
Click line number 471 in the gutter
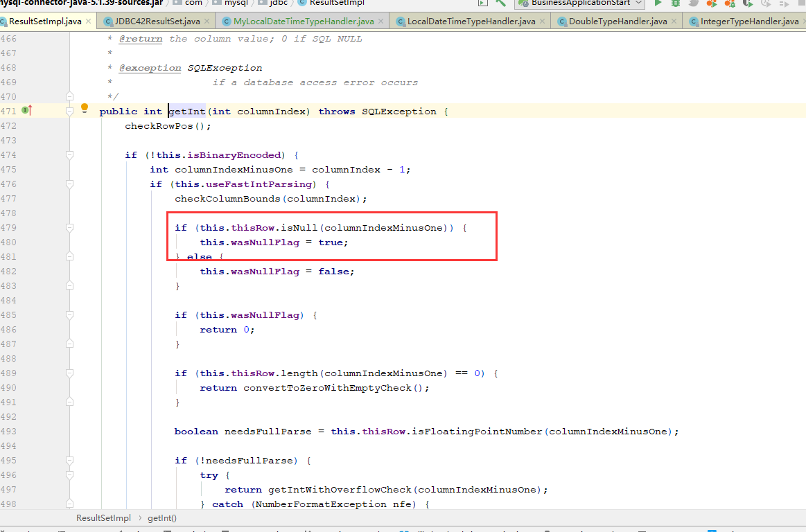pyautogui.click(x=8, y=111)
